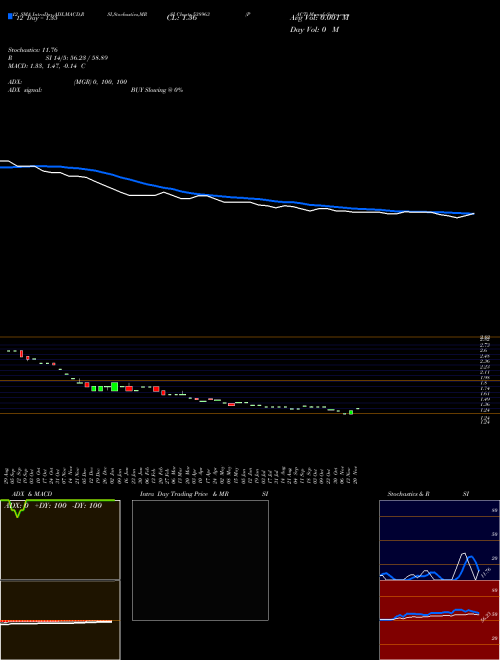The image size is (500, 660).
Task: Click the 'Day Vol: 0 M' label
Action: [314, 30]
